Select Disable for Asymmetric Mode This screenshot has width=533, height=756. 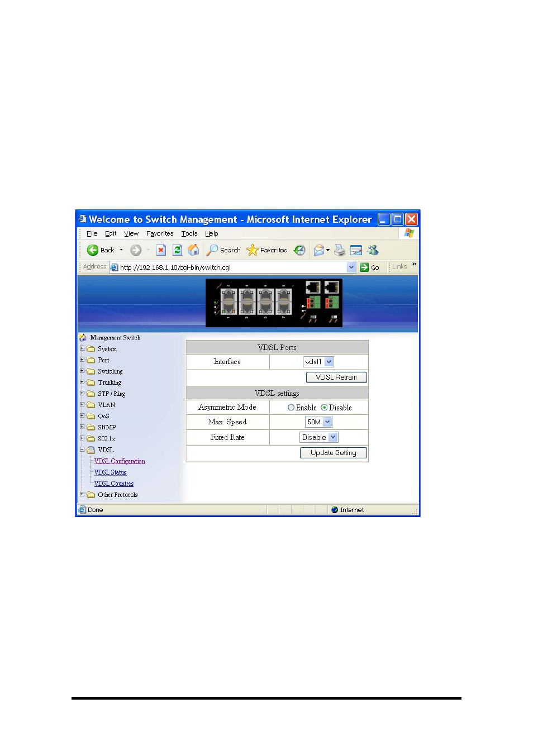[324, 408]
